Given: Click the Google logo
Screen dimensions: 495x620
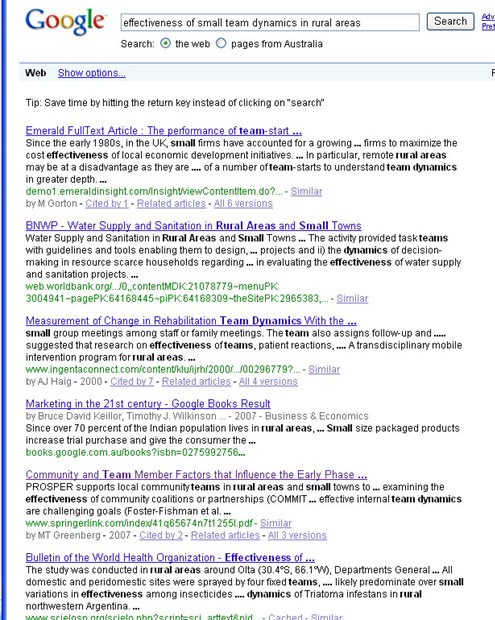Looking at the screenshot, I should click(66, 22).
